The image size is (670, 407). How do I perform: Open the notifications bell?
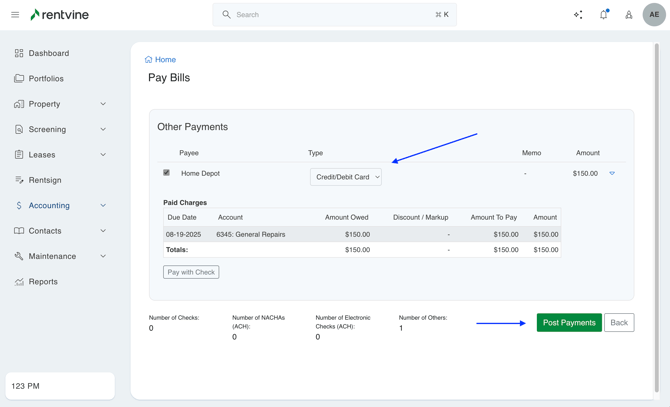coord(603,15)
